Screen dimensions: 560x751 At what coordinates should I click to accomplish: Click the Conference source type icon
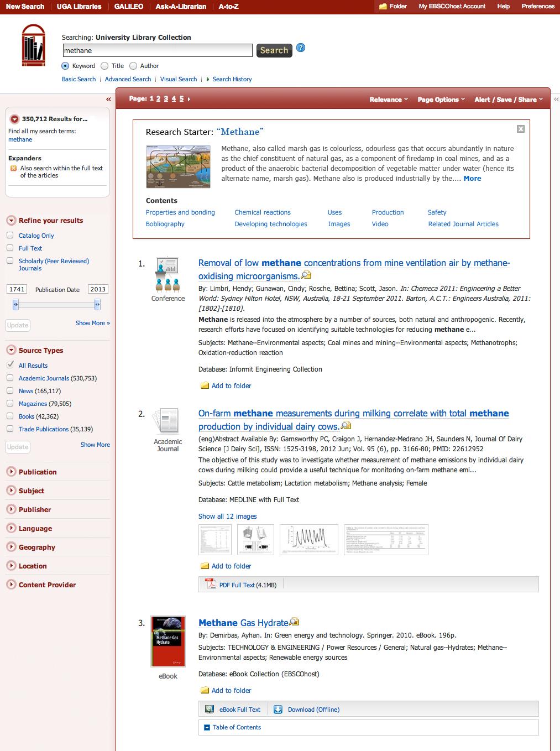coord(168,274)
